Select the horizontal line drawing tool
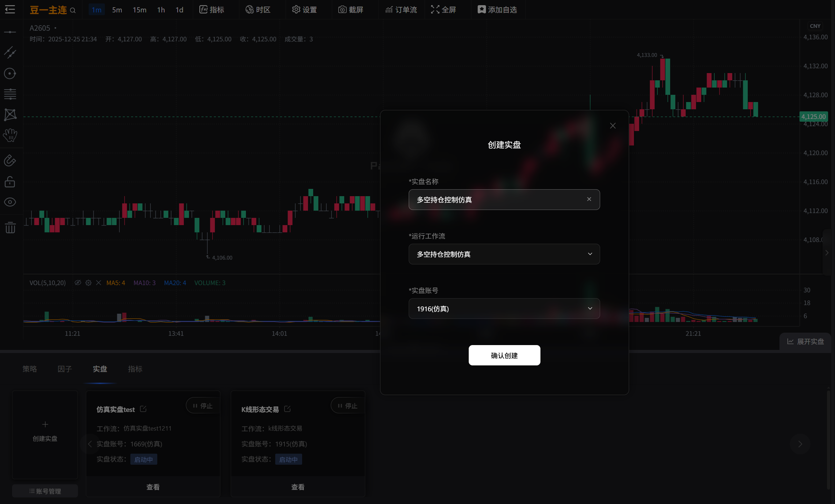Image resolution: width=835 pixels, height=504 pixels. pos(10,32)
